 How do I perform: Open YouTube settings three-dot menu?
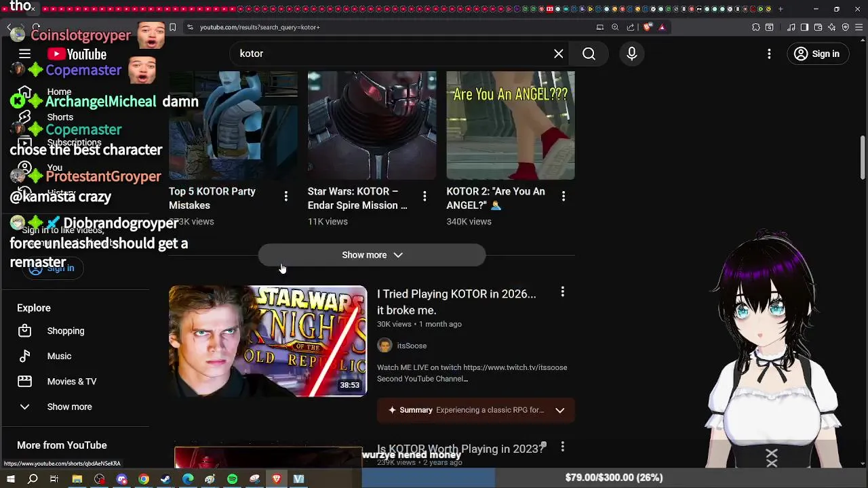(x=769, y=54)
